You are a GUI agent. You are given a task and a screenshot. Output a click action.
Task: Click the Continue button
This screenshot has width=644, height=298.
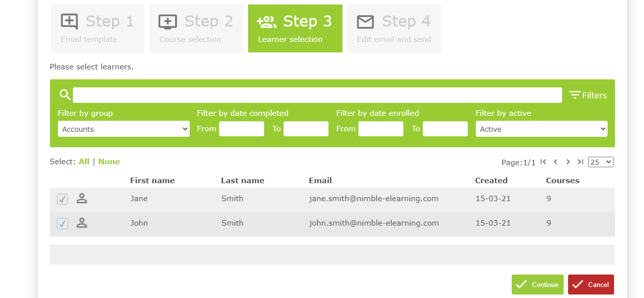pyautogui.click(x=537, y=284)
